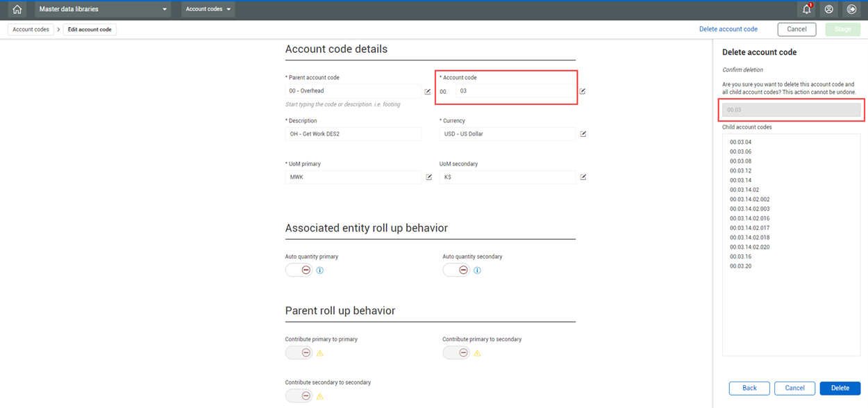The width and height of the screenshot is (868, 408).
Task: Select child account code 00.03.12
Action: [x=740, y=171]
